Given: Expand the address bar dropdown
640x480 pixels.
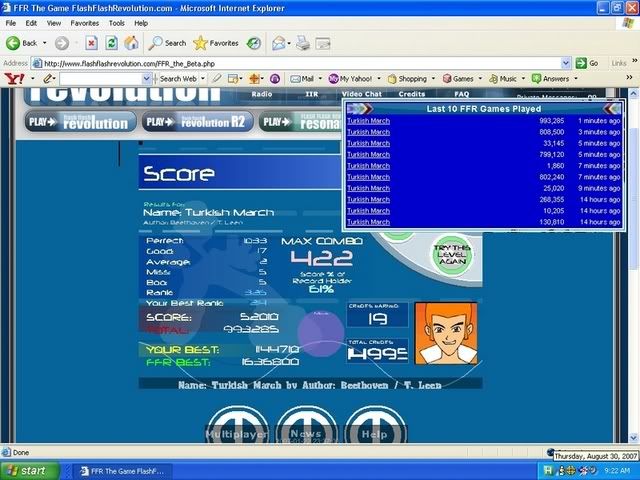Looking at the screenshot, I should [567, 63].
